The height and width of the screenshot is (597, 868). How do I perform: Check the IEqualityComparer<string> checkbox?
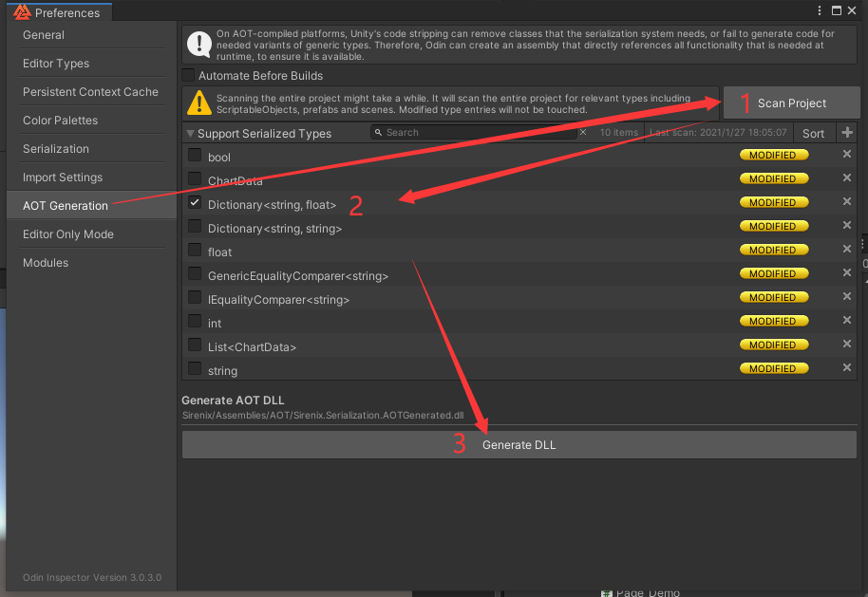coord(195,298)
